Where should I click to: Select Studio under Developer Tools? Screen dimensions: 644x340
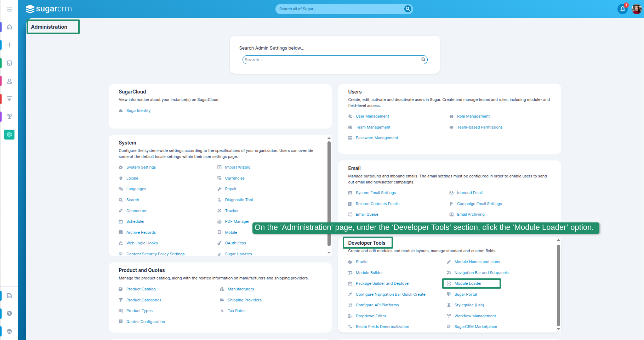coord(361,262)
